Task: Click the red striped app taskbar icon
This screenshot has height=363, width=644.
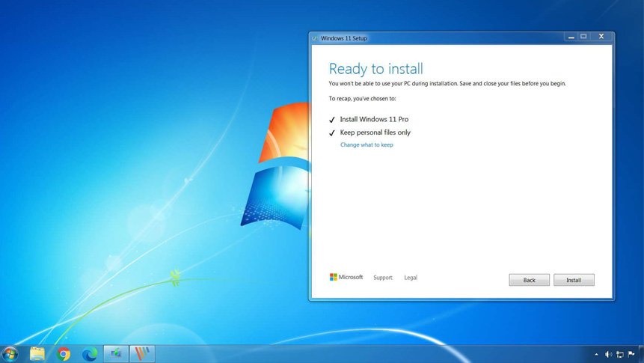Action: [x=142, y=353]
